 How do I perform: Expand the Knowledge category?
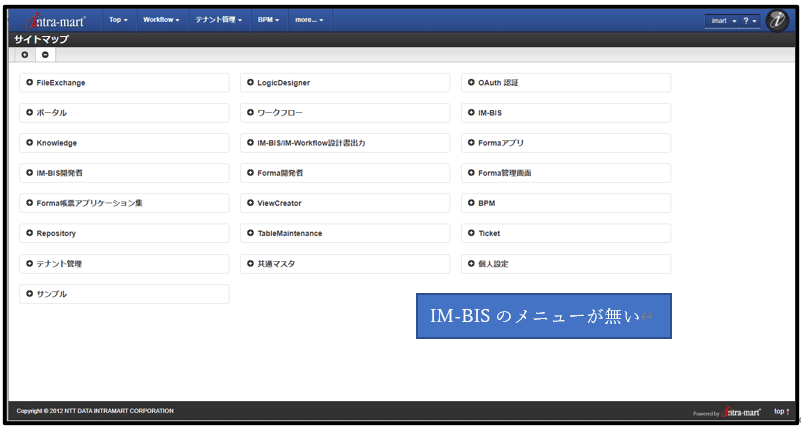pyautogui.click(x=124, y=143)
